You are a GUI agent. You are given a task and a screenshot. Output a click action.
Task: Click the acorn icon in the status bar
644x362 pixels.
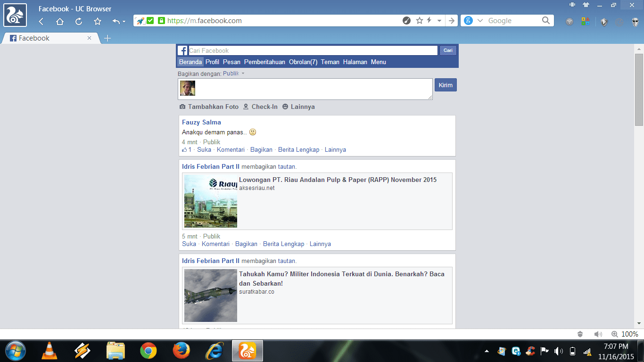(x=580, y=334)
